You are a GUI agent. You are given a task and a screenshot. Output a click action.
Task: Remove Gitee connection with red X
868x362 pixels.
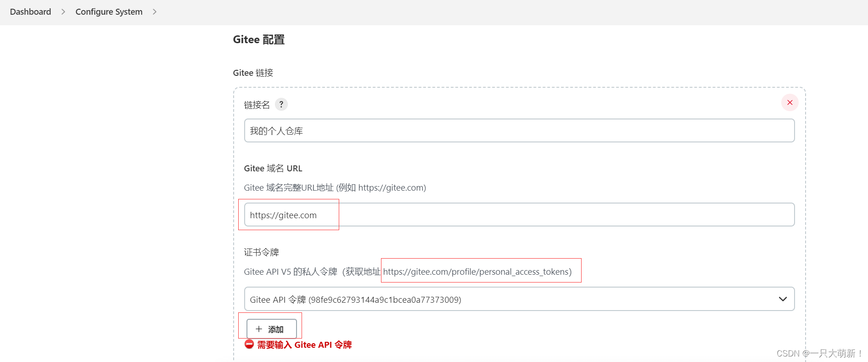click(x=790, y=102)
